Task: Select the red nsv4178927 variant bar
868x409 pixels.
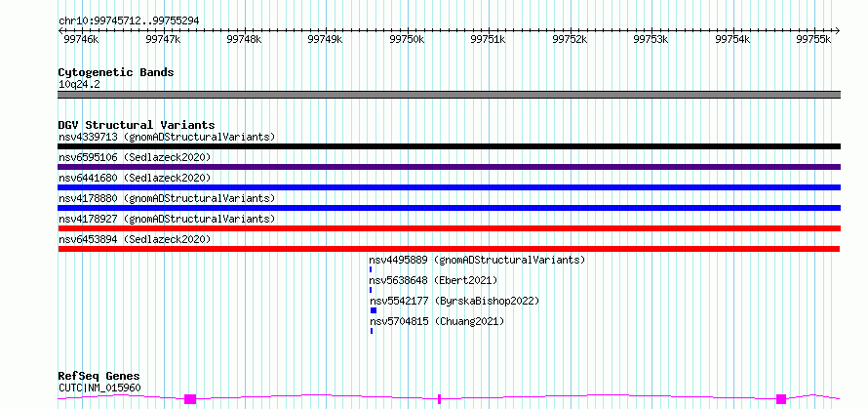Action: 449,228
